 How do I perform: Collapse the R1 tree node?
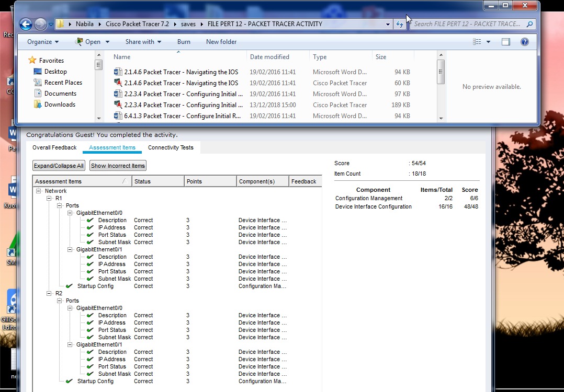pyautogui.click(x=49, y=198)
